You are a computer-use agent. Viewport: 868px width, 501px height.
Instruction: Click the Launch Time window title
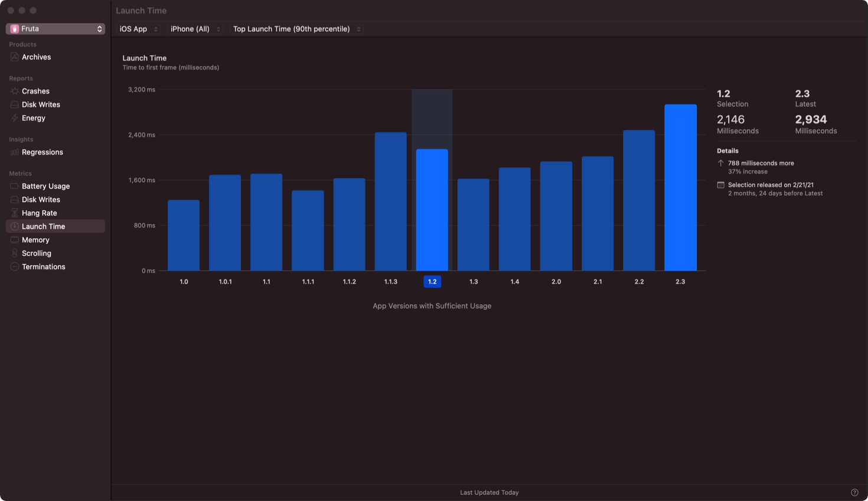pos(141,11)
